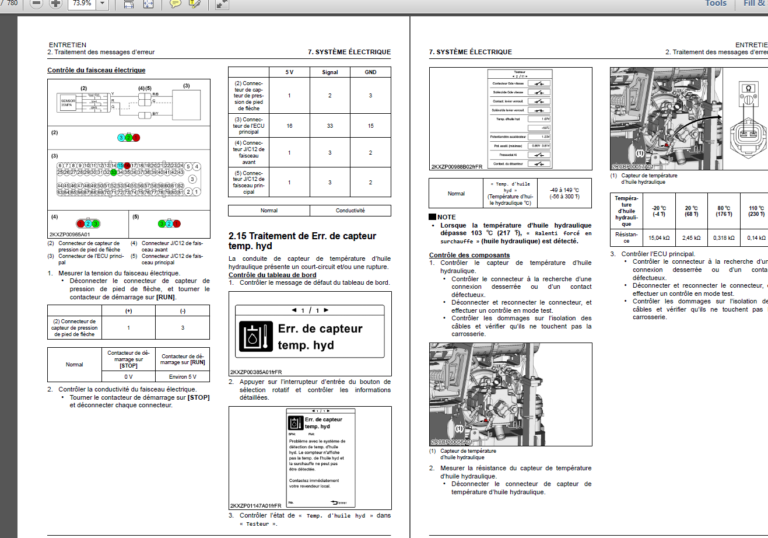Image resolution: width=768 pixels, height=538 pixels.
Task: Click the 'NOTE' label on right page
Action: (x=446, y=217)
